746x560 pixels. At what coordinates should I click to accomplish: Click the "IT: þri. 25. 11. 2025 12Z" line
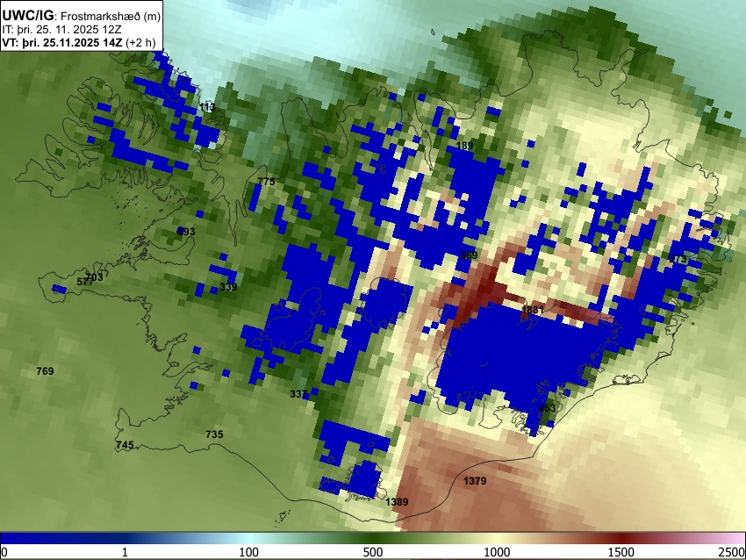tap(61, 30)
